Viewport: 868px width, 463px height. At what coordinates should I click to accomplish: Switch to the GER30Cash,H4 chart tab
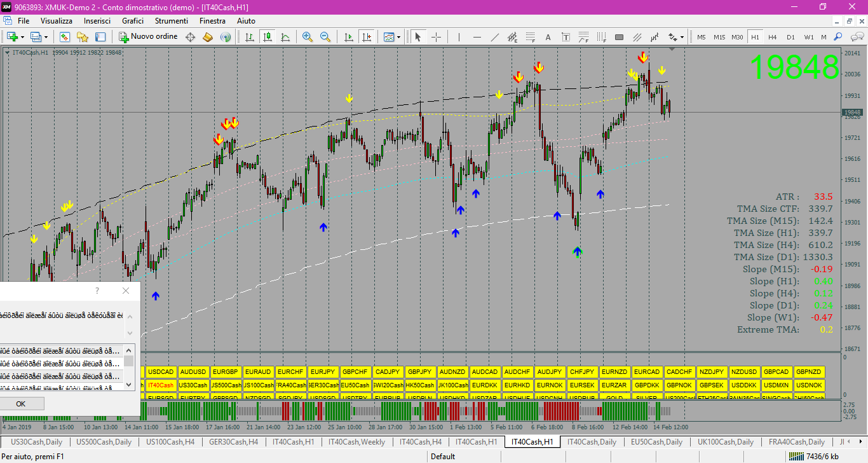click(x=234, y=441)
